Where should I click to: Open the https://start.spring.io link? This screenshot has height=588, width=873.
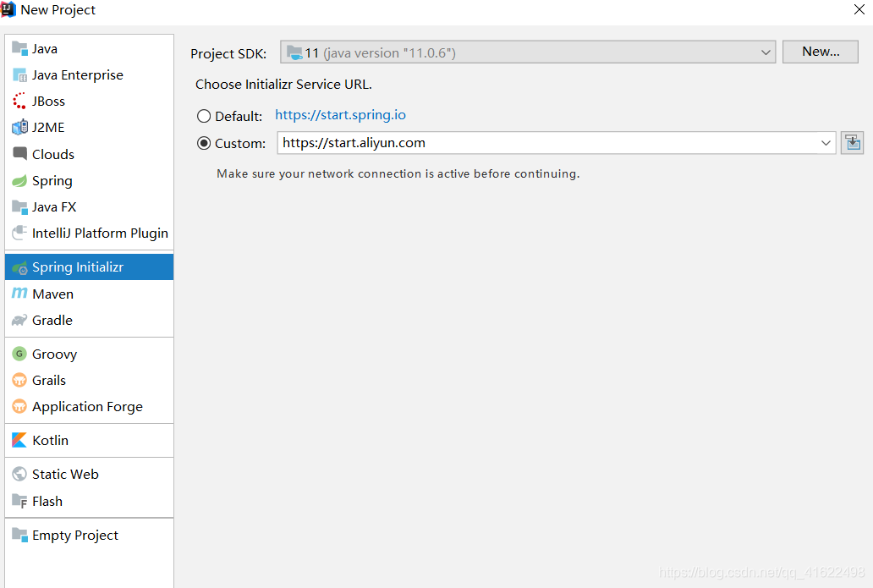(340, 115)
